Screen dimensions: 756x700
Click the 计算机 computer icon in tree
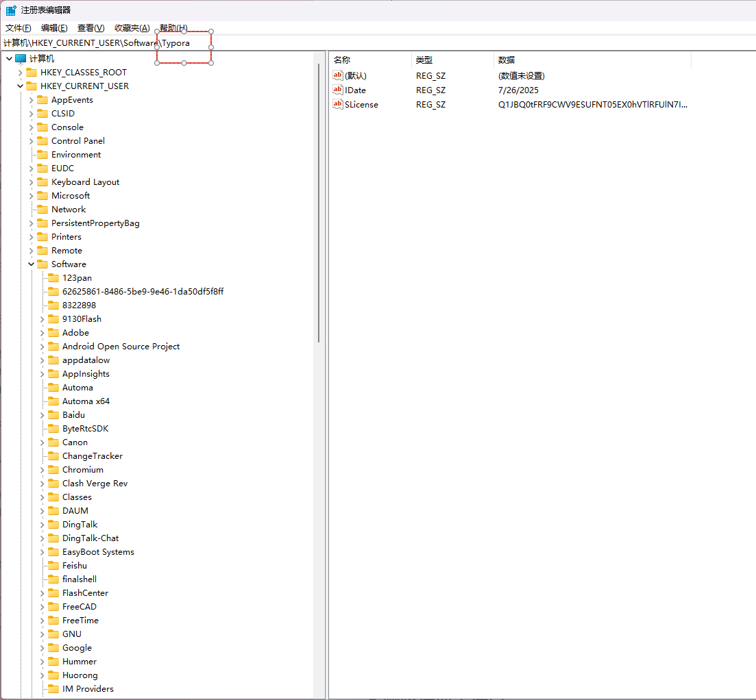point(21,59)
